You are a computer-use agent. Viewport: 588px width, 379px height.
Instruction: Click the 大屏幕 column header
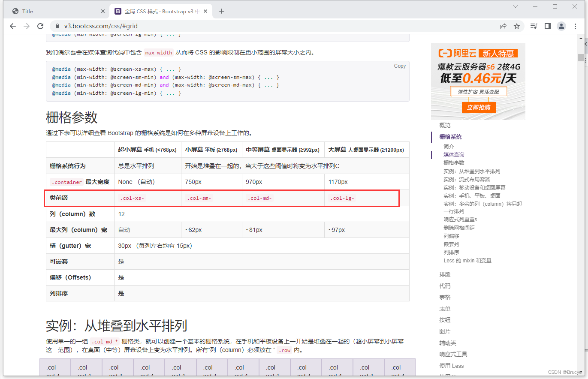(366, 150)
